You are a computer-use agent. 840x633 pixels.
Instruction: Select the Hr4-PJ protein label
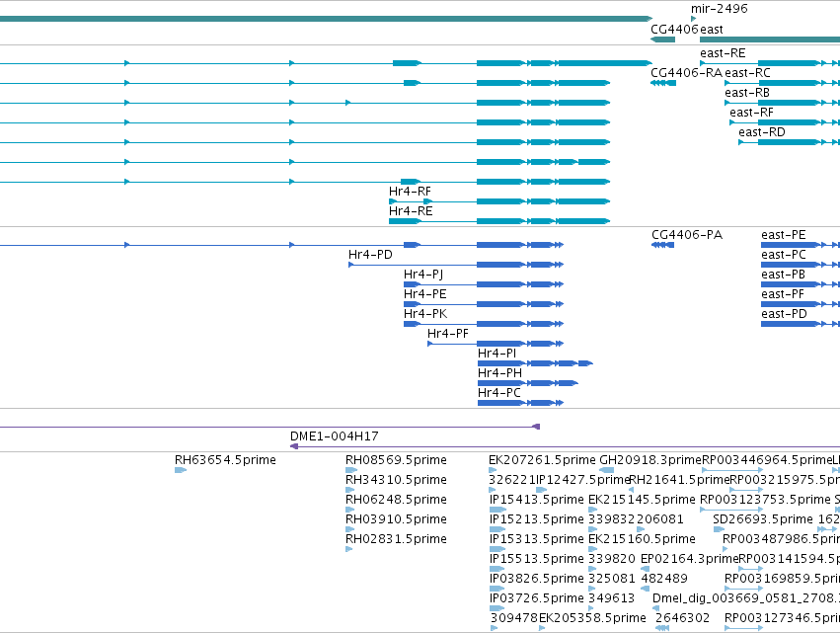click(423, 275)
